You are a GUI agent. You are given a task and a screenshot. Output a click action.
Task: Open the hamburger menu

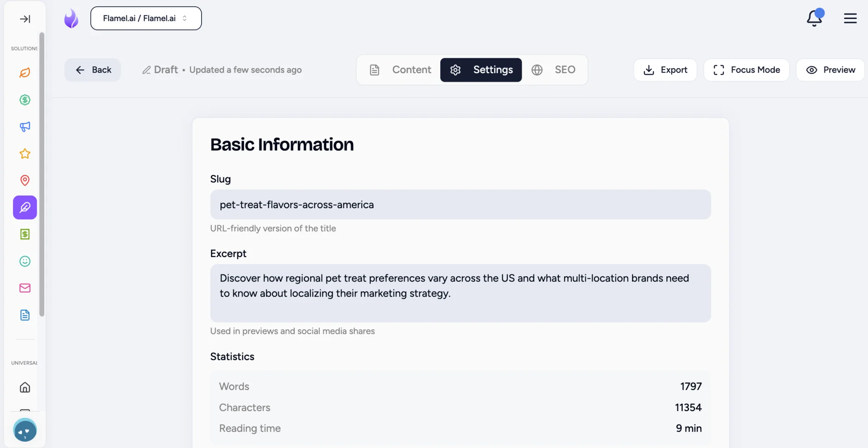(x=850, y=18)
